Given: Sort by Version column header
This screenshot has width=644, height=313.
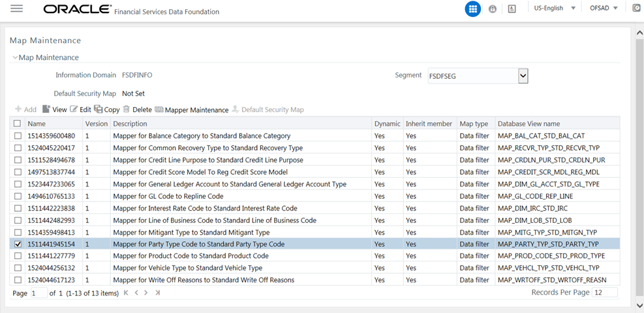Looking at the screenshot, I should point(96,123).
